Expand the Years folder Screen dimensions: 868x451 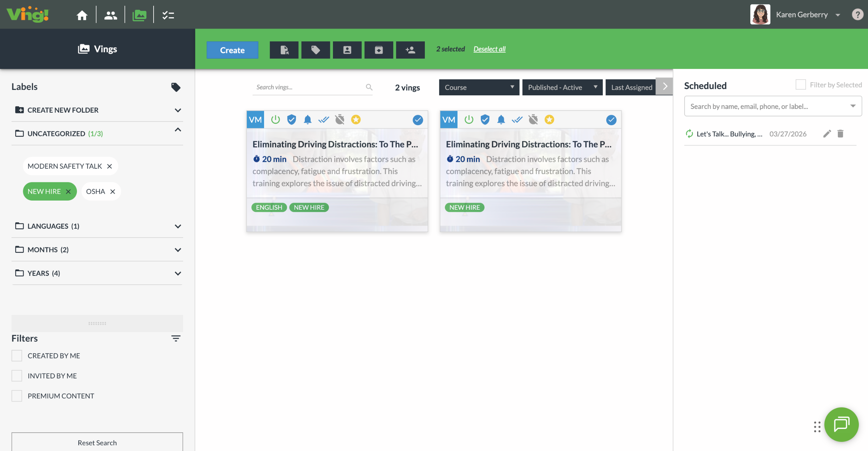(178, 273)
